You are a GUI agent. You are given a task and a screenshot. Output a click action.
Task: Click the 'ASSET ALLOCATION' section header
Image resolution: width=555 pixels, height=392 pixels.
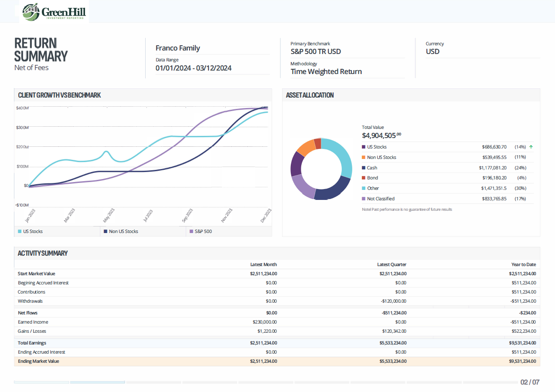point(310,95)
